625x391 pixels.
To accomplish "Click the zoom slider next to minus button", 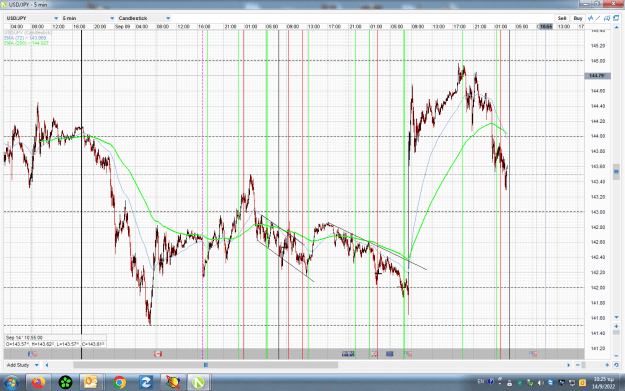I will (584, 365).
